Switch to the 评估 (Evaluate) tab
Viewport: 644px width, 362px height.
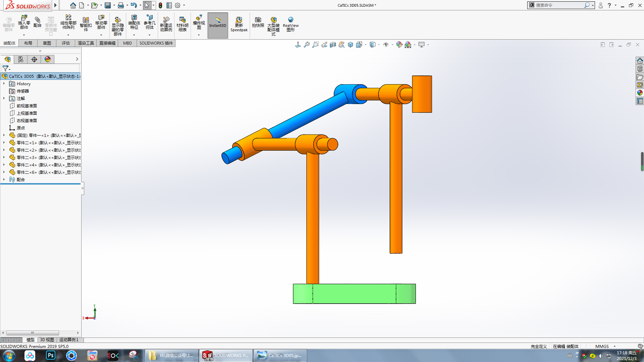pos(66,43)
